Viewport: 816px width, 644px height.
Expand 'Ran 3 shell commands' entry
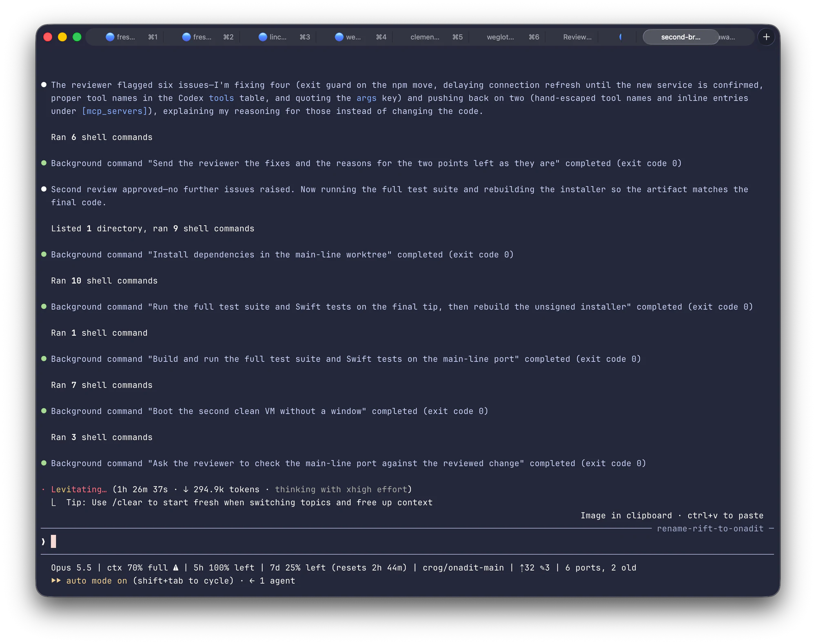click(x=102, y=438)
